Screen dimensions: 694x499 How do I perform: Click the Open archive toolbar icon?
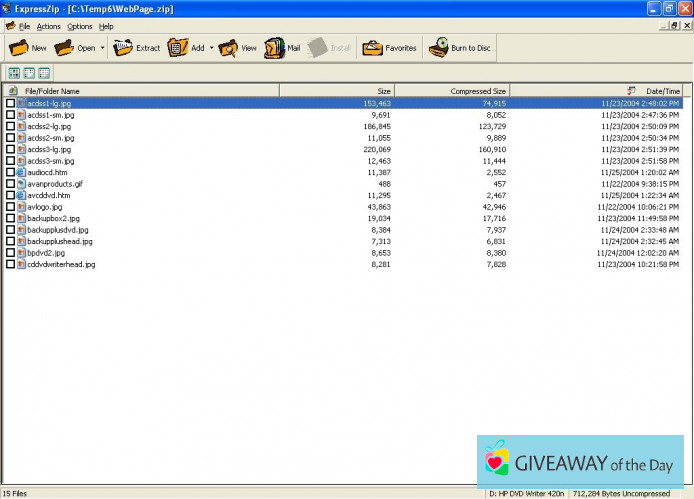click(65, 48)
